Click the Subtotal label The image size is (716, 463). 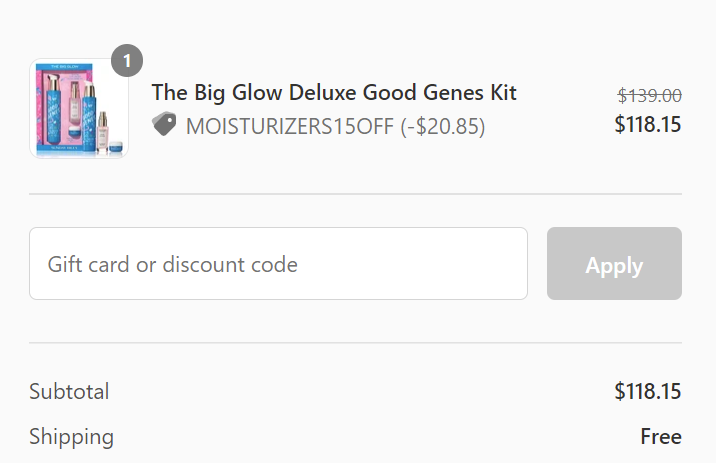(x=69, y=391)
